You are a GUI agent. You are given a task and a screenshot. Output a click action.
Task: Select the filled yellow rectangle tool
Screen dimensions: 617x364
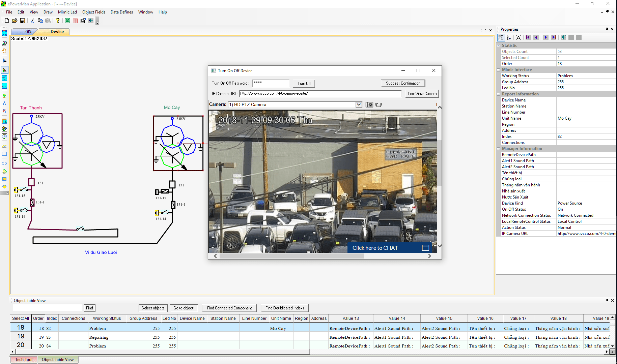pos(4,179)
